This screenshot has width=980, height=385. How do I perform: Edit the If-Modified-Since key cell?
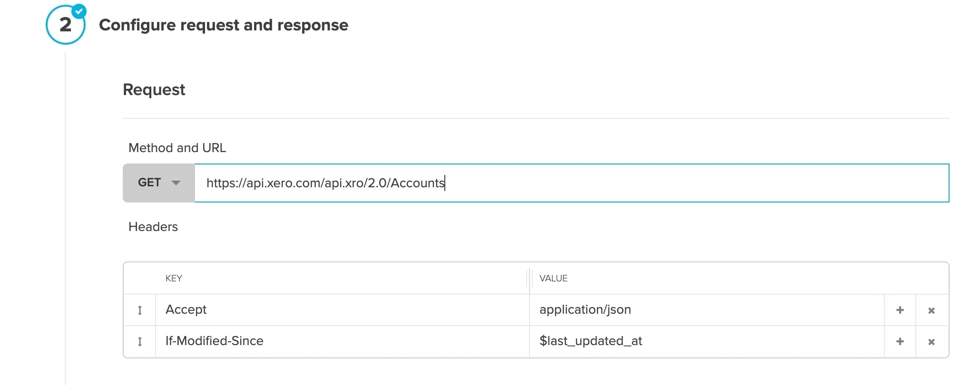[x=343, y=341]
